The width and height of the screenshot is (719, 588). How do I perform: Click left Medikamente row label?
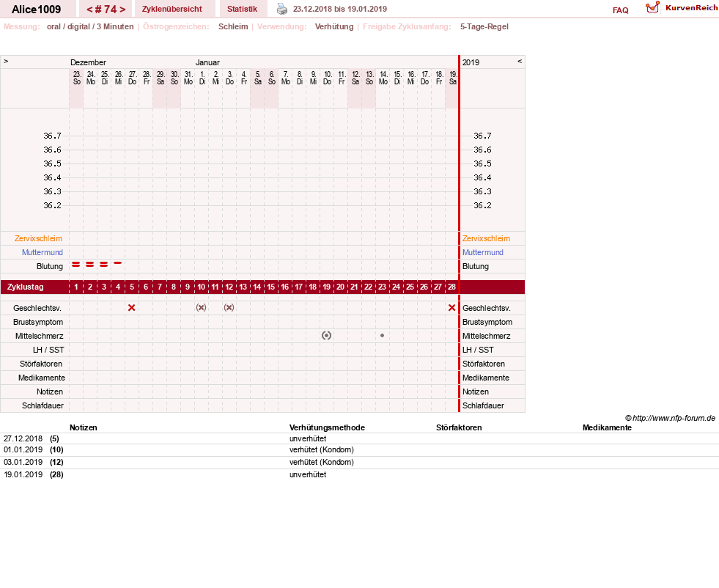(42, 378)
